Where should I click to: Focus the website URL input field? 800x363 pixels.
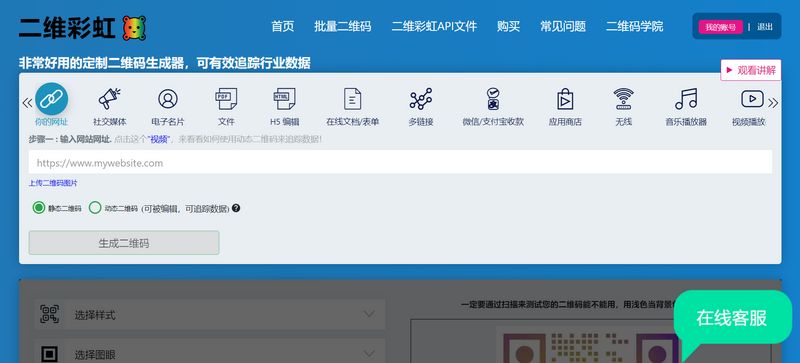400,162
